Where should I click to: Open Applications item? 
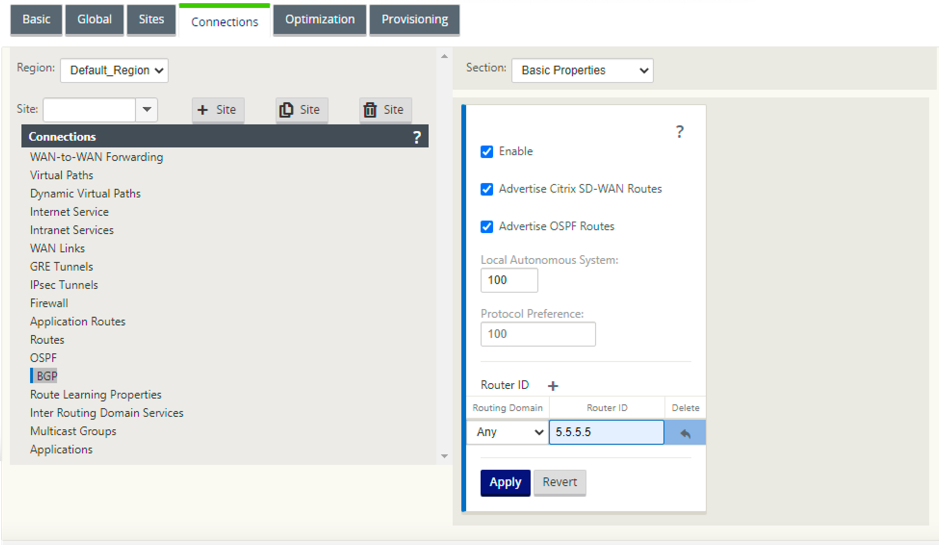pyautogui.click(x=61, y=450)
